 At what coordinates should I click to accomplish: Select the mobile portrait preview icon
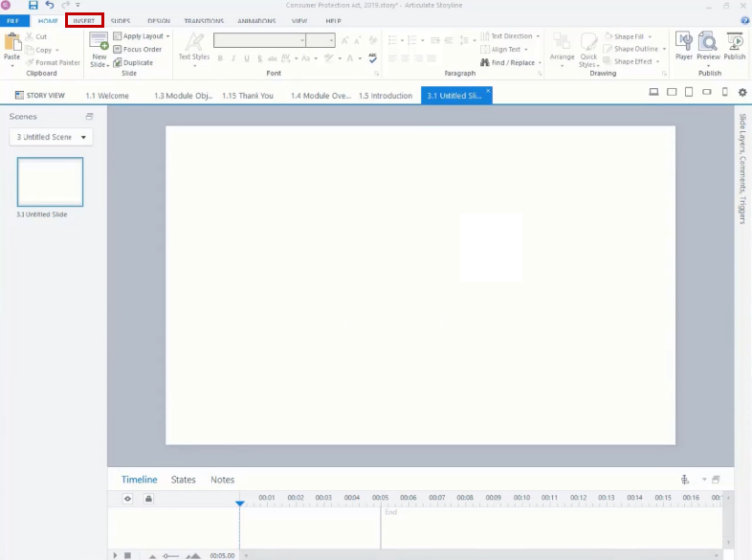(725, 92)
